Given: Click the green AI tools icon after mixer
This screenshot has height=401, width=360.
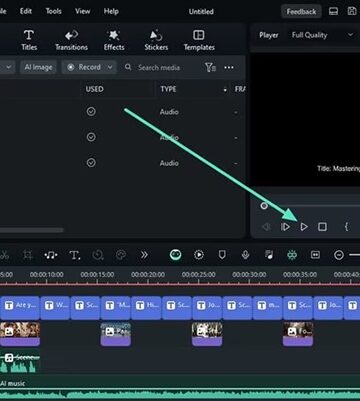Looking at the screenshot, I should tap(292, 255).
